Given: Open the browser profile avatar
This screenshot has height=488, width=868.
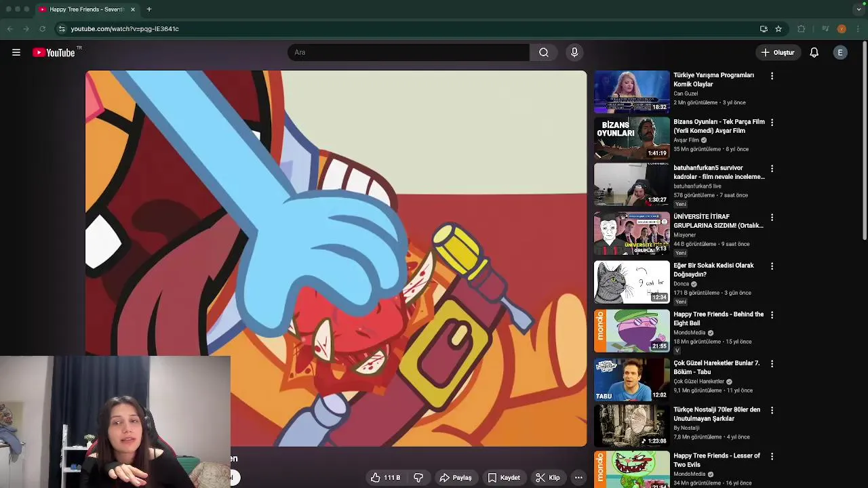Looking at the screenshot, I should click(842, 28).
